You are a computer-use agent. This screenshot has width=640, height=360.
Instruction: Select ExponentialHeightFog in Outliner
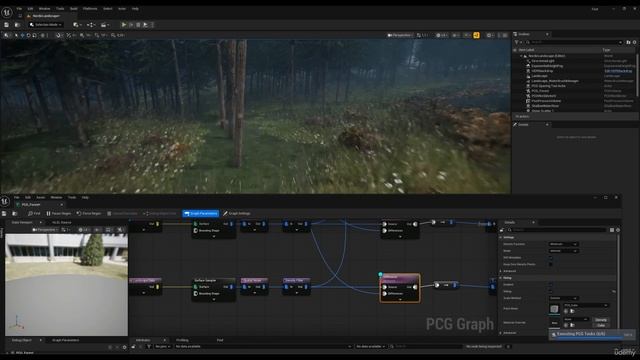pos(547,66)
